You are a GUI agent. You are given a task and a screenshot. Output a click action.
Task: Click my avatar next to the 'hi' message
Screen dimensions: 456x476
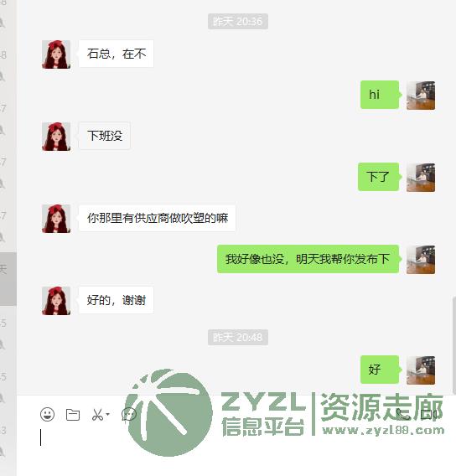pos(421,96)
